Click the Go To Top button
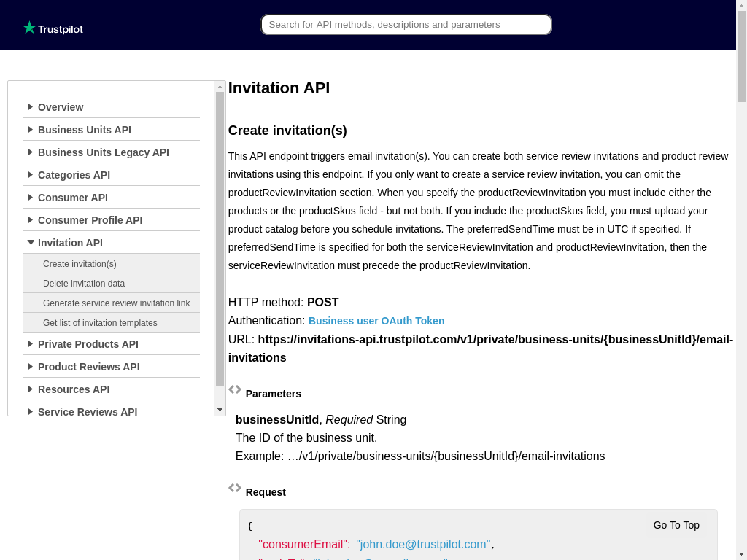 (x=676, y=525)
